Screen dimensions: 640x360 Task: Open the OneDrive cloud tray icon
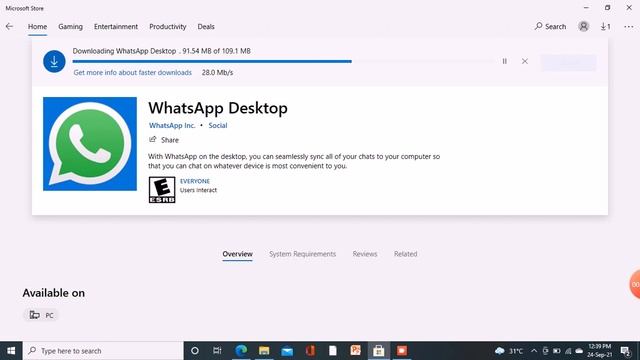coord(579,351)
